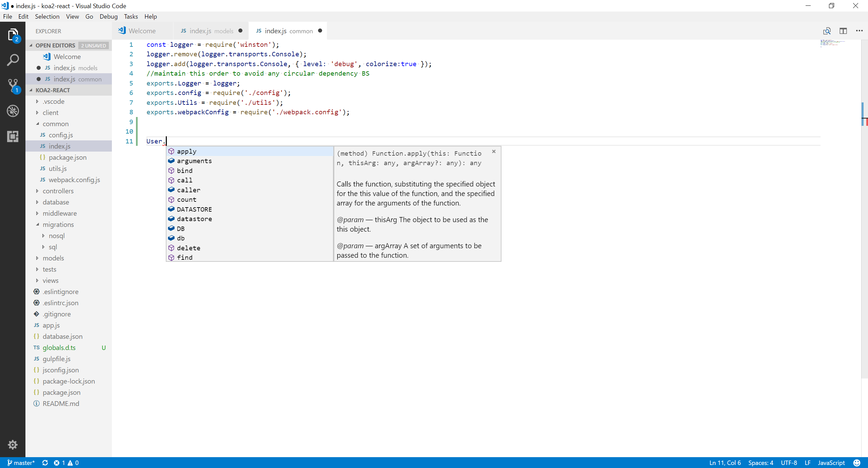Open the Settings gear icon
This screenshot has height=468, width=868.
coord(13,445)
